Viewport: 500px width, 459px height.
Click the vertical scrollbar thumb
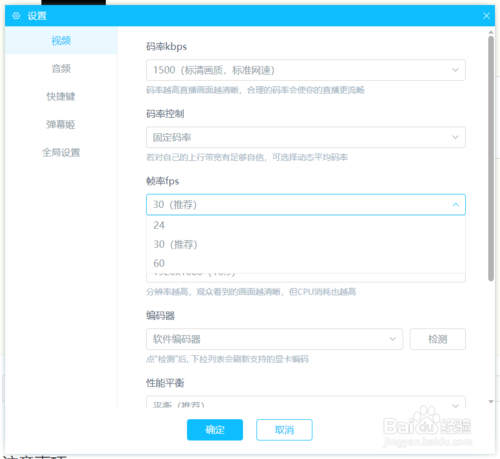pyautogui.click(x=491, y=158)
